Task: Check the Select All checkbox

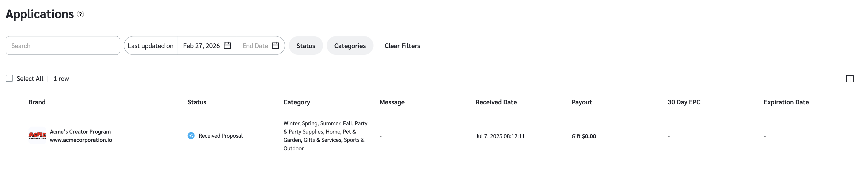Action: pos(9,79)
